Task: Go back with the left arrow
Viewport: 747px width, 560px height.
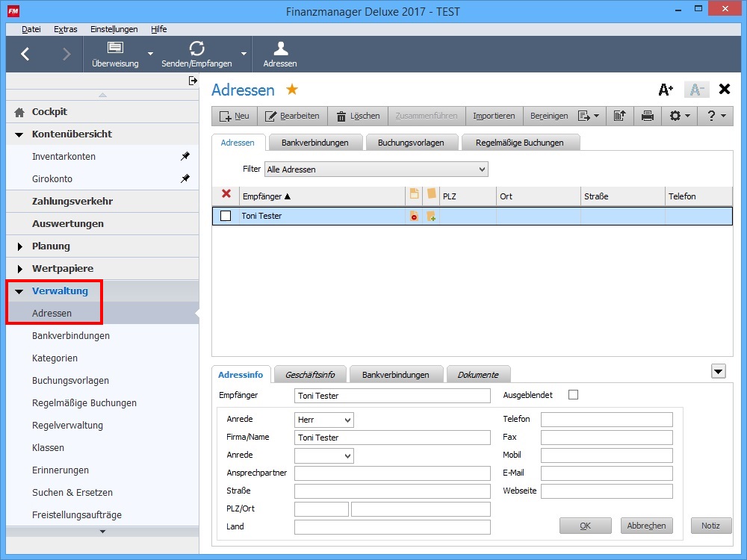Action: [25, 55]
